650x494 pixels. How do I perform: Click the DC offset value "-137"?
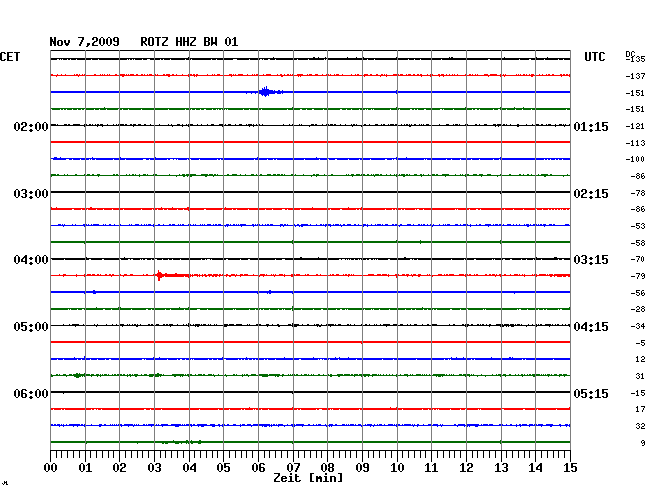point(635,76)
